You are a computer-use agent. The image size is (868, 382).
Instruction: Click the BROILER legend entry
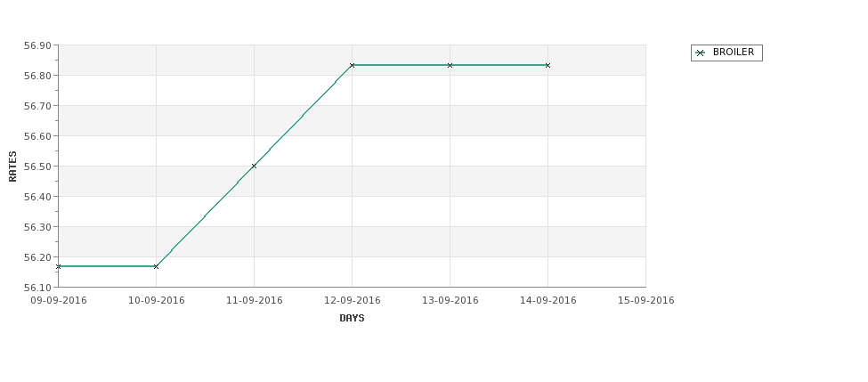coord(726,53)
